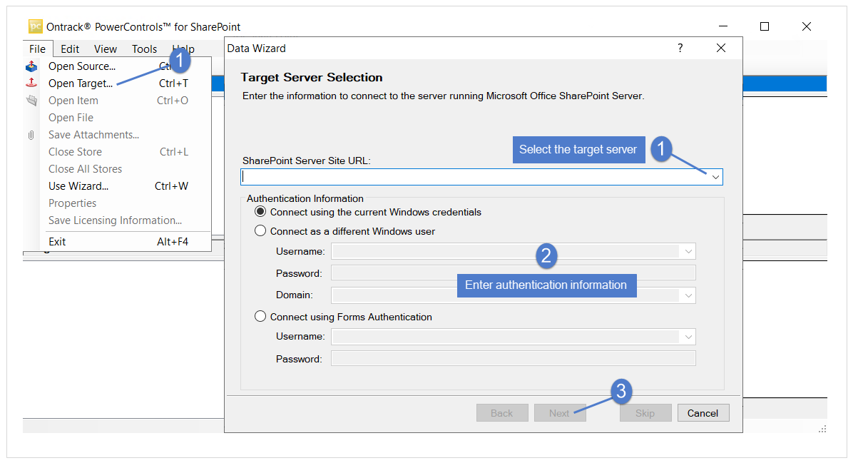Screen dimensions: 868x473
Task: Click the PowerControls app icon in title bar
Action: (36, 26)
